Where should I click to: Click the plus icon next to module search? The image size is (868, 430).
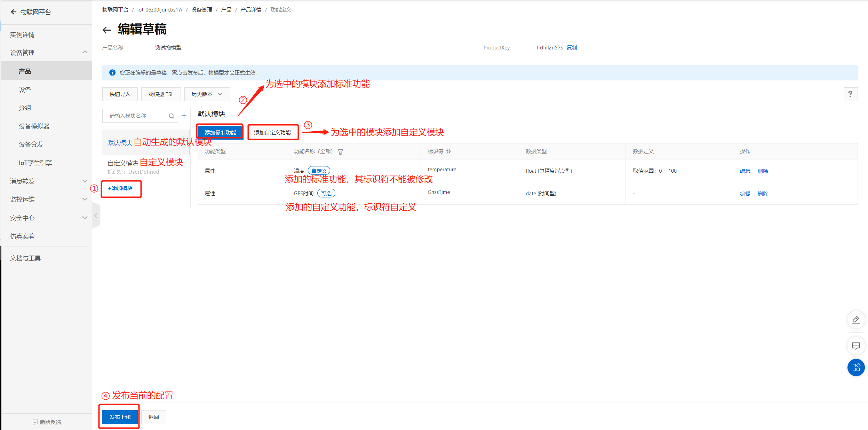pos(184,116)
